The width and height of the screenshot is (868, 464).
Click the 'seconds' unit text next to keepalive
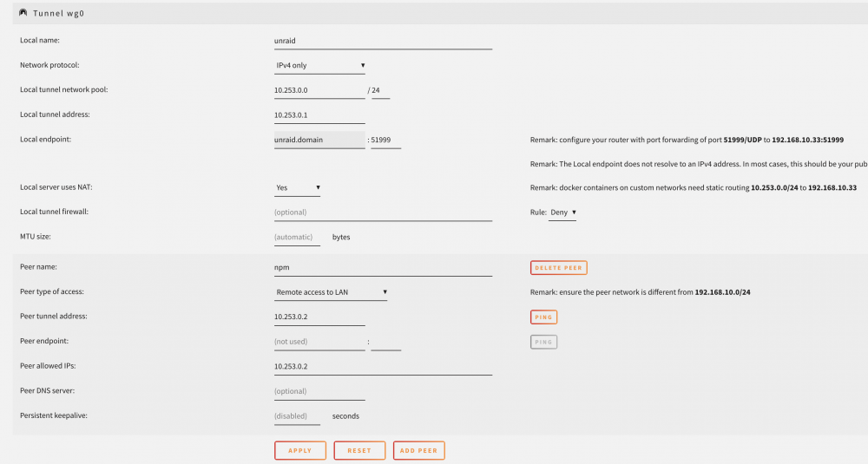click(x=345, y=416)
